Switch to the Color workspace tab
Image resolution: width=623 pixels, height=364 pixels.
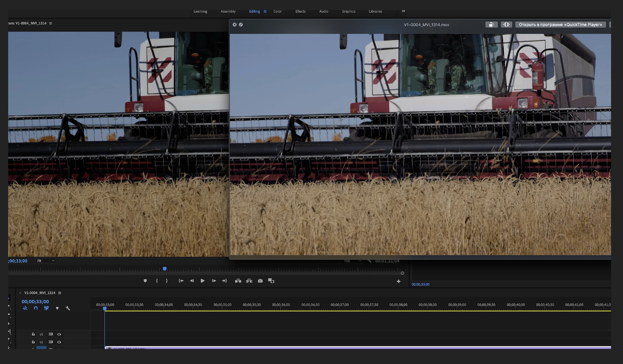(x=277, y=11)
